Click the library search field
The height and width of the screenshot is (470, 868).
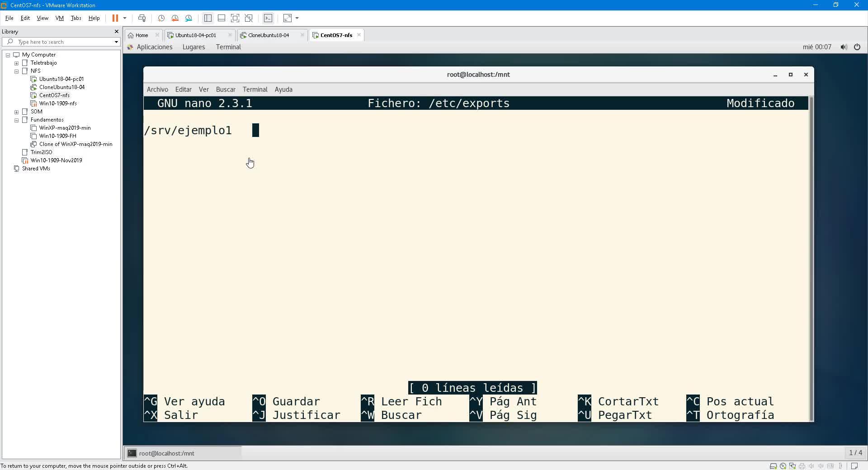tap(59, 42)
